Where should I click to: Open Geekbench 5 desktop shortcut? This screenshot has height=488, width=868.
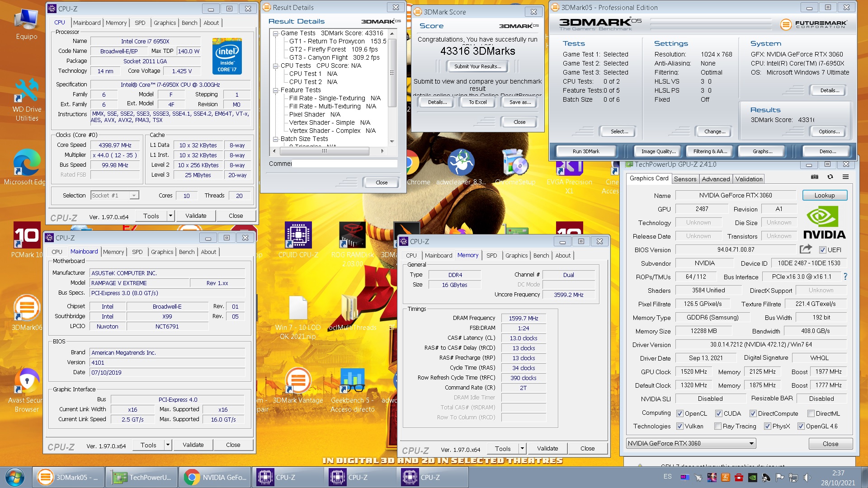352,390
